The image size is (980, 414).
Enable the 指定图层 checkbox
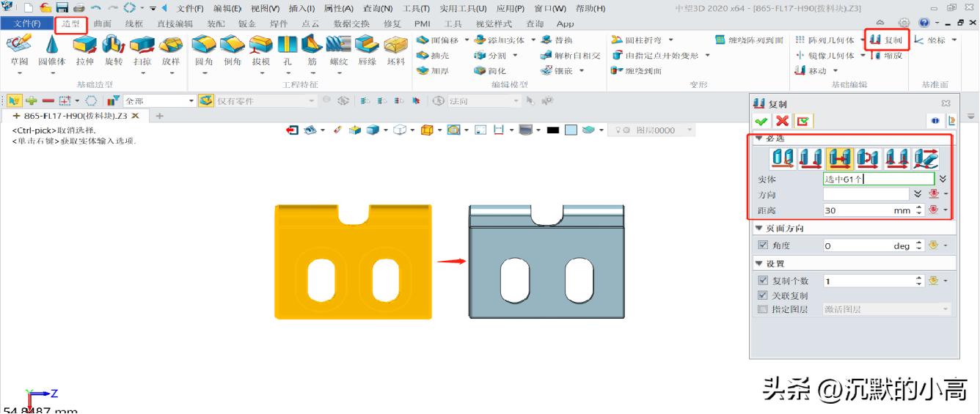(761, 309)
